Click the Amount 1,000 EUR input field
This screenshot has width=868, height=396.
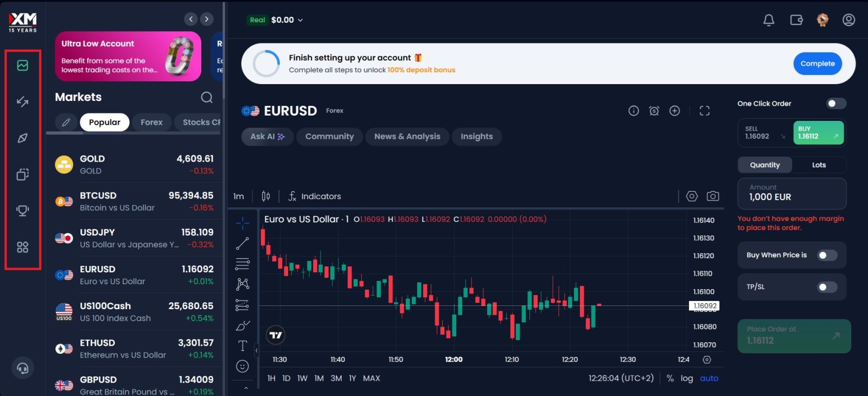click(x=791, y=194)
